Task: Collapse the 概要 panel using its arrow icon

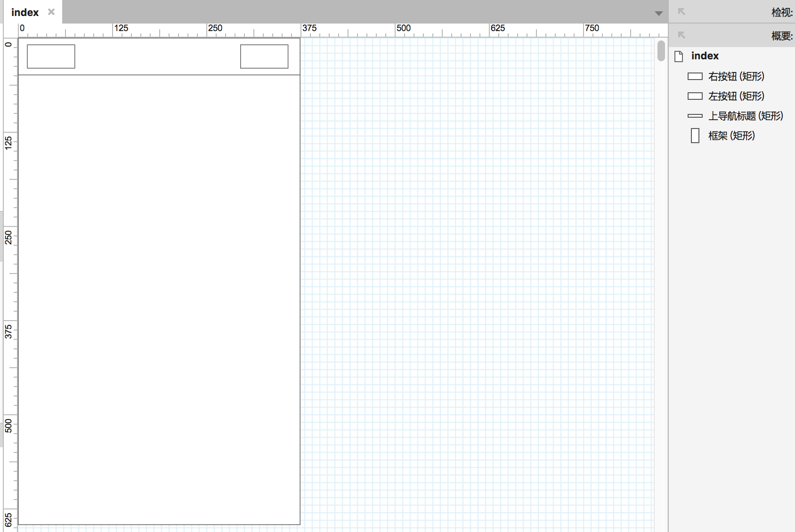Action: (681, 35)
